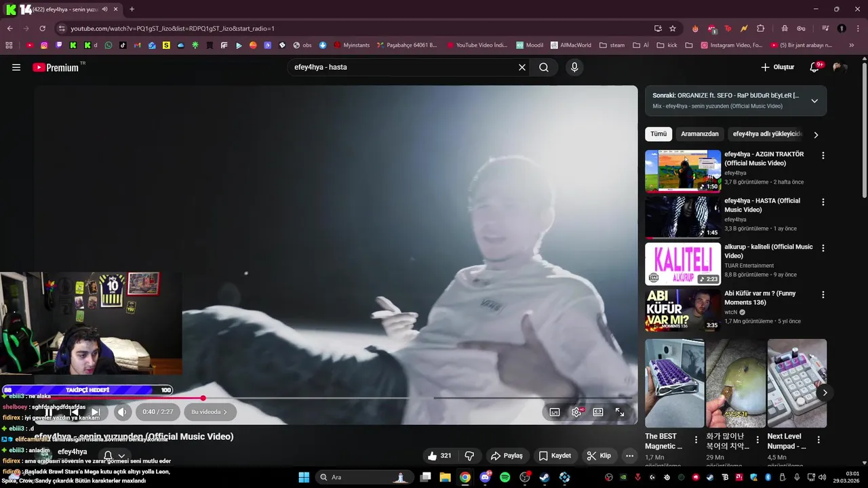This screenshot has height=488, width=868.
Task: Open AllMacWorld bookmark
Action: [x=571, y=45]
